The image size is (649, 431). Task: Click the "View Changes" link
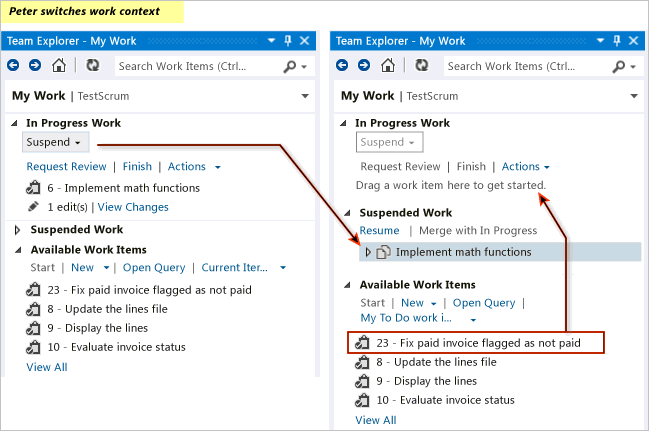pos(133,207)
